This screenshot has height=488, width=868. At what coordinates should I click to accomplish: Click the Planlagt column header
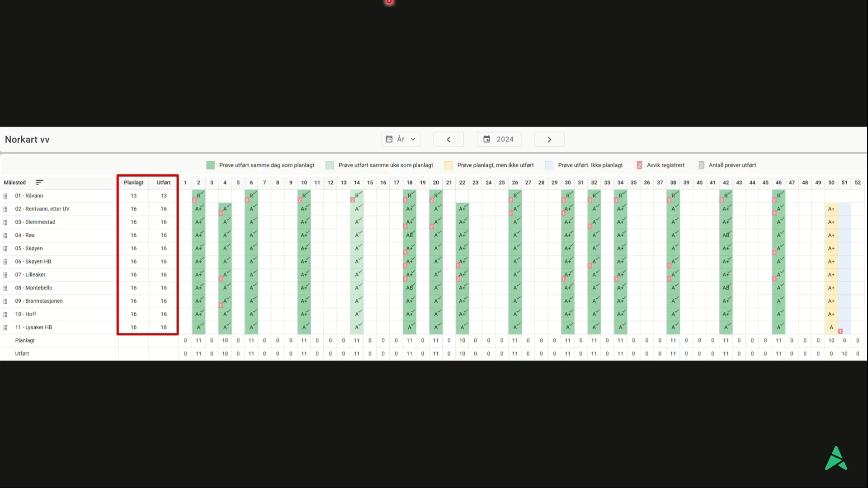pos(133,183)
